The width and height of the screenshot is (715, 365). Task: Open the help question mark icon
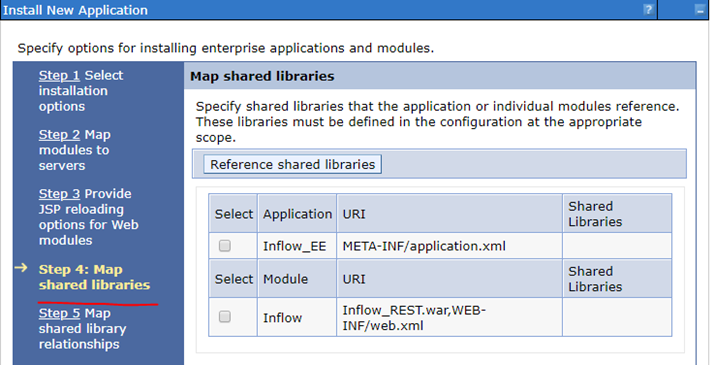(648, 10)
